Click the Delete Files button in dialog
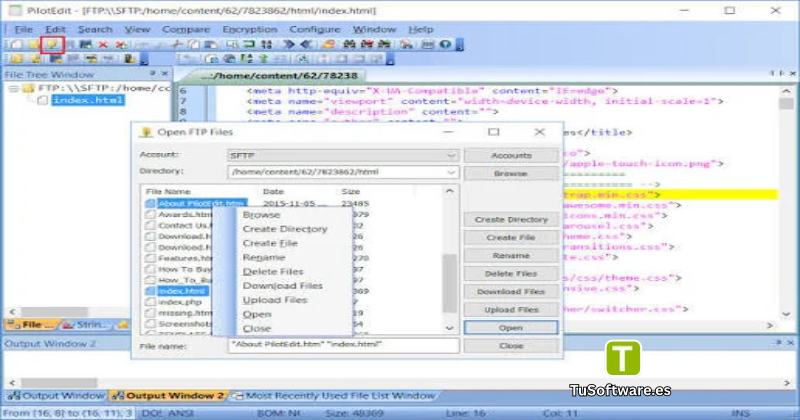This screenshot has width=800, height=420. point(511,274)
